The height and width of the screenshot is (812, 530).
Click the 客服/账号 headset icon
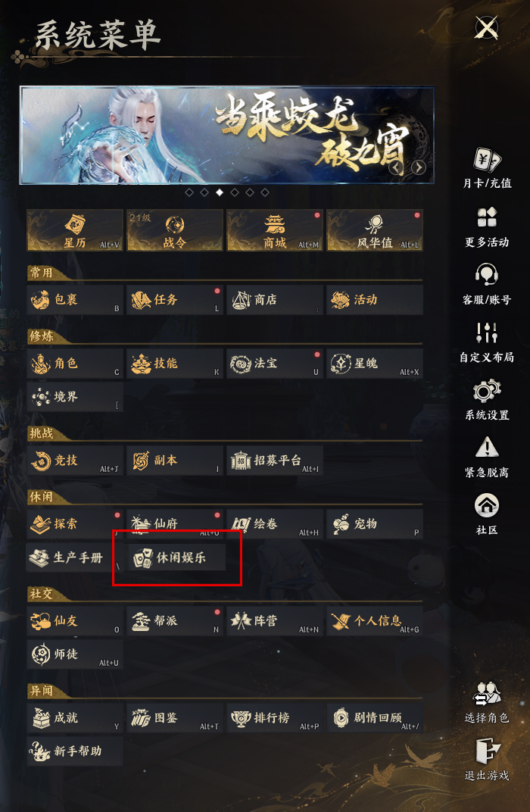click(487, 274)
